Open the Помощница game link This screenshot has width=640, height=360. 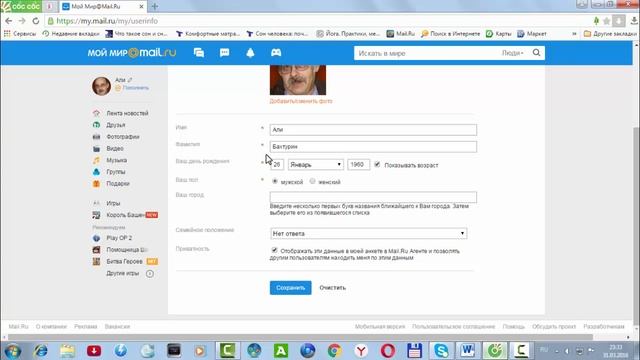pyautogui.click(x=127, y=250)
